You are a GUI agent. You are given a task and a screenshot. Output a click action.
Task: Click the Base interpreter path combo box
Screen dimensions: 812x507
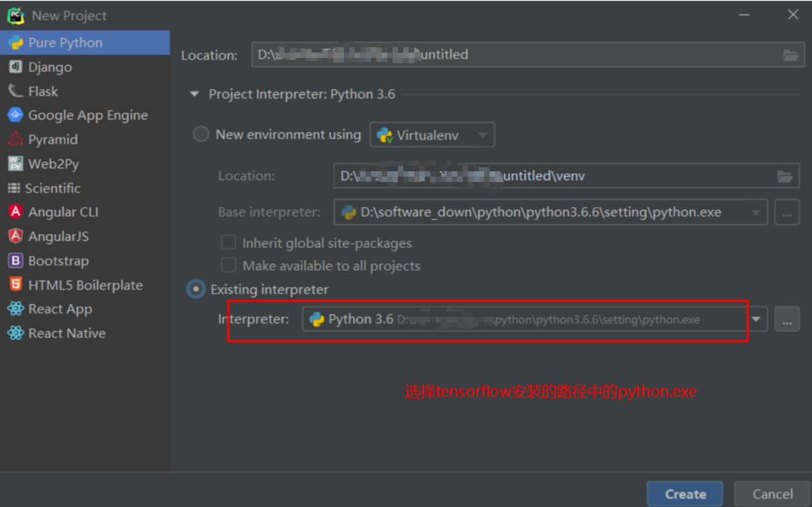551,212
